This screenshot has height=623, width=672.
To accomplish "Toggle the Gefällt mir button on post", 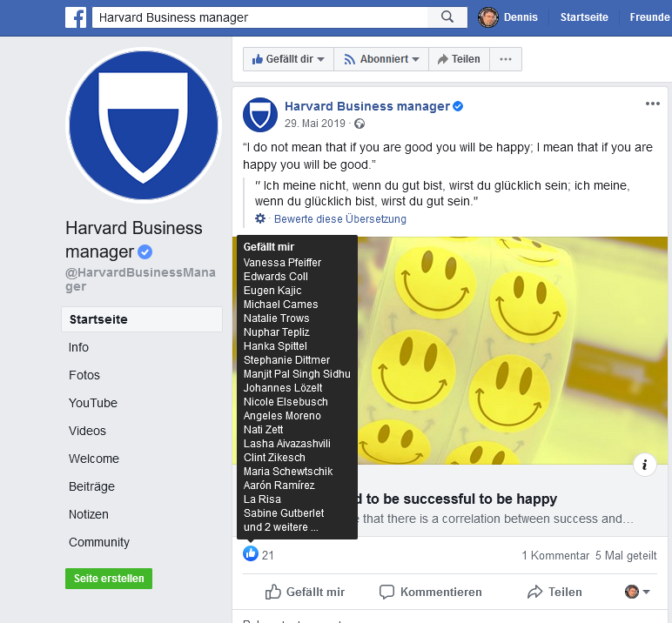I will pos(305,592).
